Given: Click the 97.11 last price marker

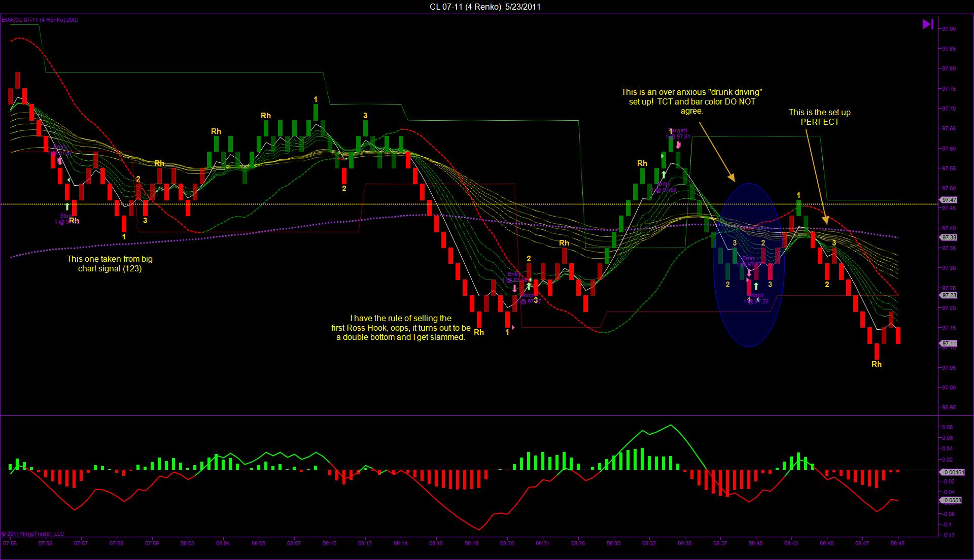Looking at the screenshot, I should click(x=949, y=343).
